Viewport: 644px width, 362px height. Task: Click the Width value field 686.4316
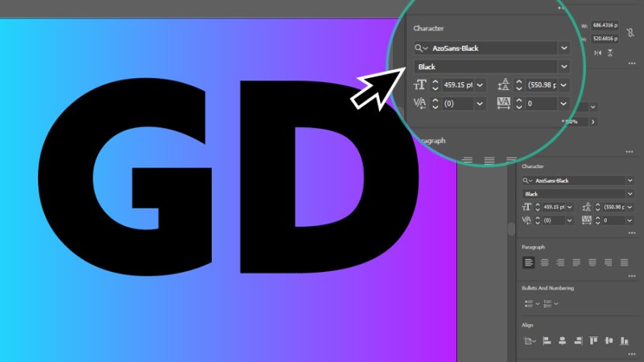tap(605, 26)
